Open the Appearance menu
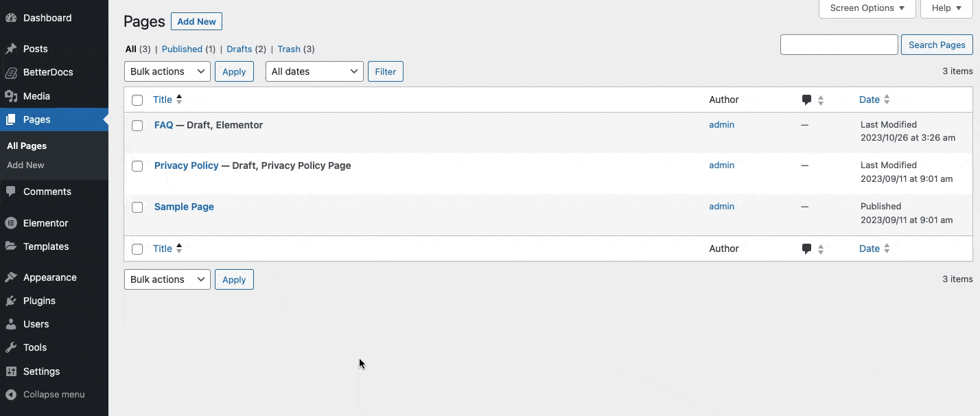The image size is (980, 416). 49,277
